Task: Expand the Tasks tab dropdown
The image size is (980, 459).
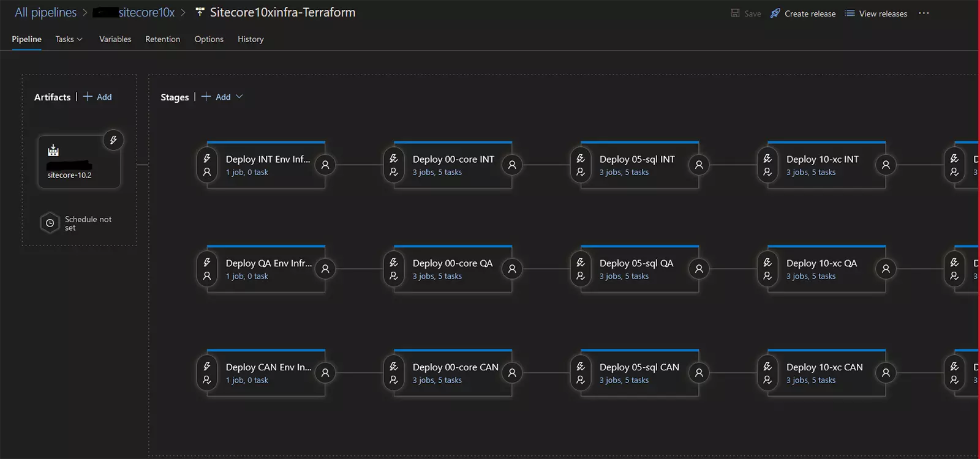Action: (x=69, y=39)
